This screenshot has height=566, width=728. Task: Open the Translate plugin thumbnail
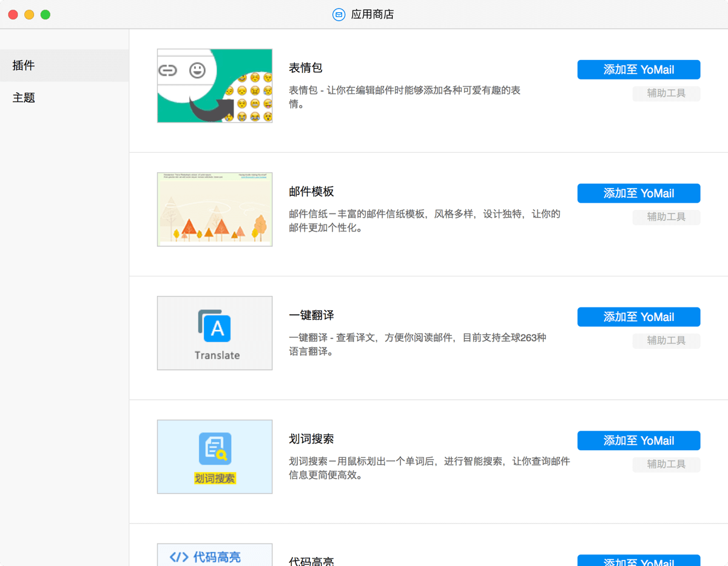point(215,333)
